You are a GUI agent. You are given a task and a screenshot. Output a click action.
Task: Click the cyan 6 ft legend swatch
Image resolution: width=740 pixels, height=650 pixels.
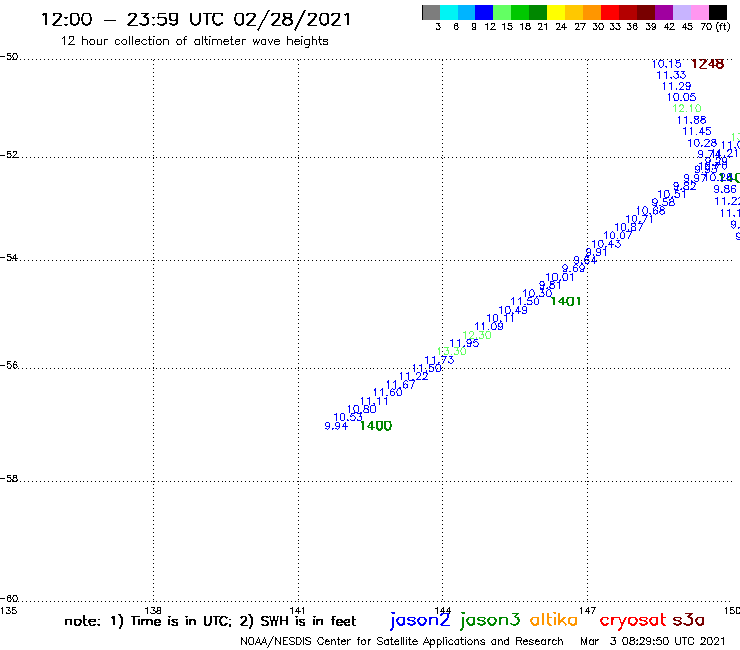coord(449,12)
